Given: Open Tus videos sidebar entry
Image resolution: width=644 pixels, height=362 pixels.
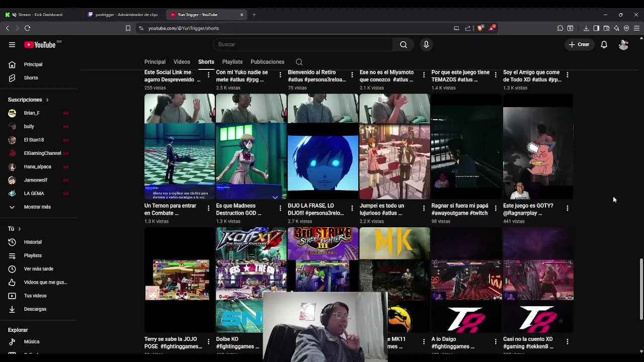Looking at the screenshot, I should click(38, 296).
